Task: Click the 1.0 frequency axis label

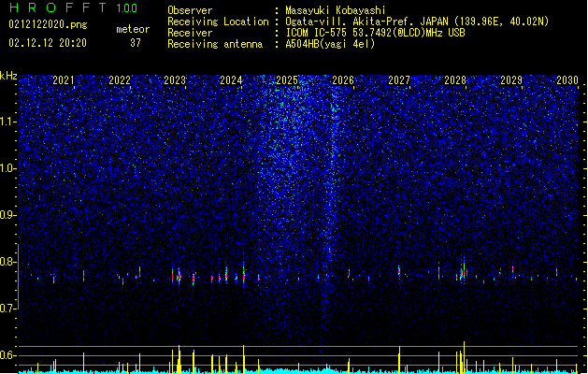Action: [x=8, y=168]
